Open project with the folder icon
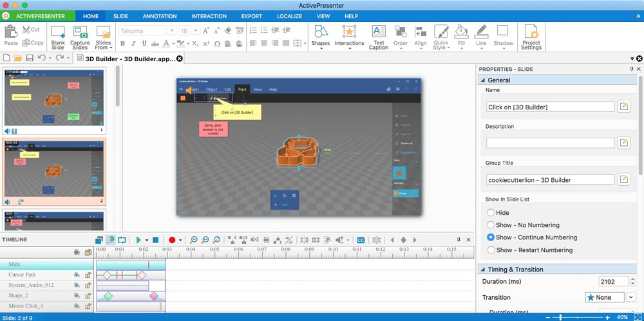The height and width of the screenshot is (321, 644). [17, 58]
